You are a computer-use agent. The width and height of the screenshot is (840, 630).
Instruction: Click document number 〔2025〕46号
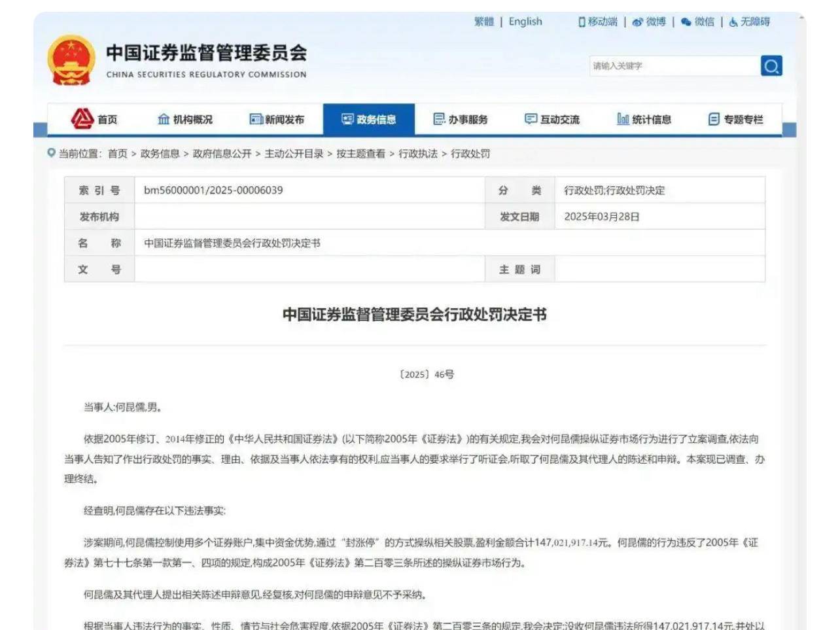click(x=427, y=374)
